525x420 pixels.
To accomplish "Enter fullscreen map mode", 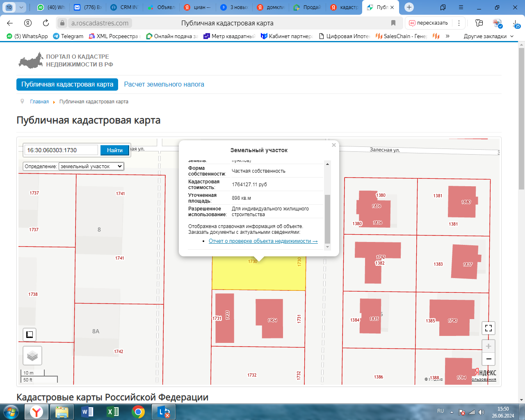I will tap(488, 328).
